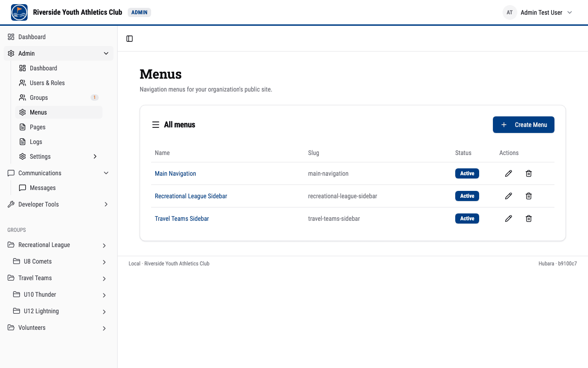Delete the Recreational League Sidebar menu

(529, 196)
